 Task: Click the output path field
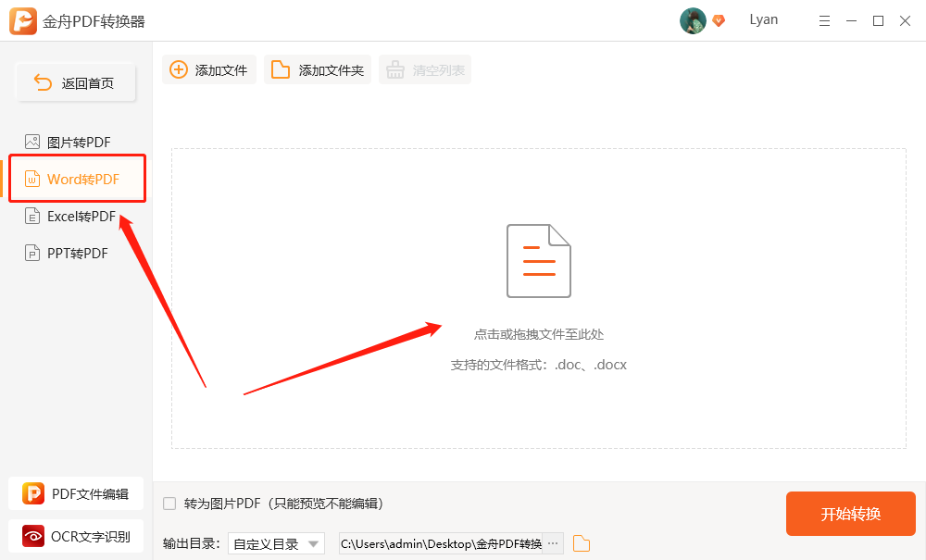441,543
